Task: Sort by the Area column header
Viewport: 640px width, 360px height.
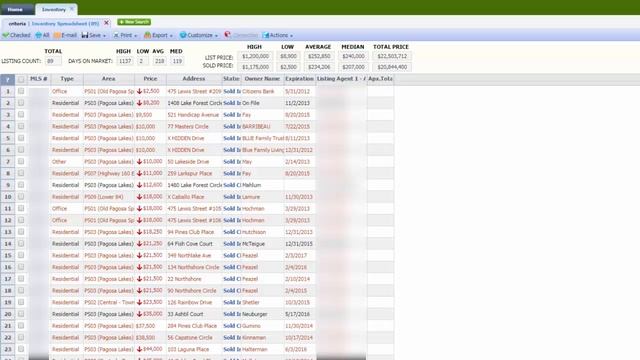Action: [109, 79]
